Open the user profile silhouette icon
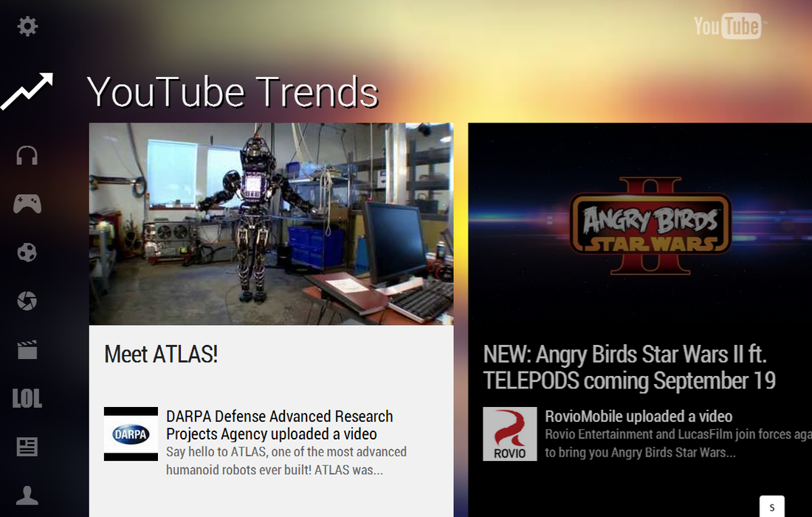The height and width of the screenshot is (517, 812). click(x=27, y=496)
